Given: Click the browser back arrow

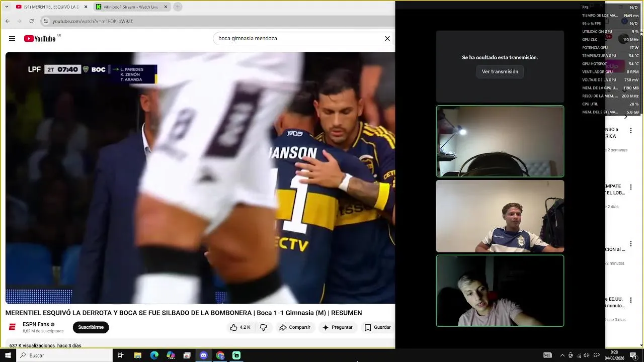Looking at the screenshot, I should 8,21.
